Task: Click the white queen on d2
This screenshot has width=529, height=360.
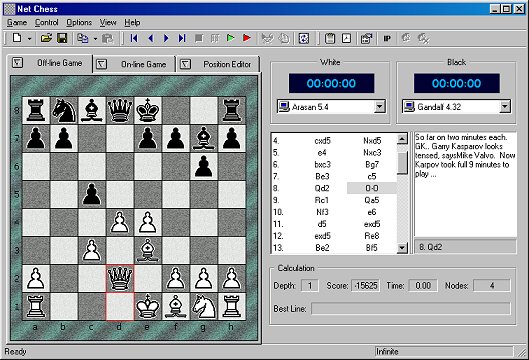Action: 120,278
